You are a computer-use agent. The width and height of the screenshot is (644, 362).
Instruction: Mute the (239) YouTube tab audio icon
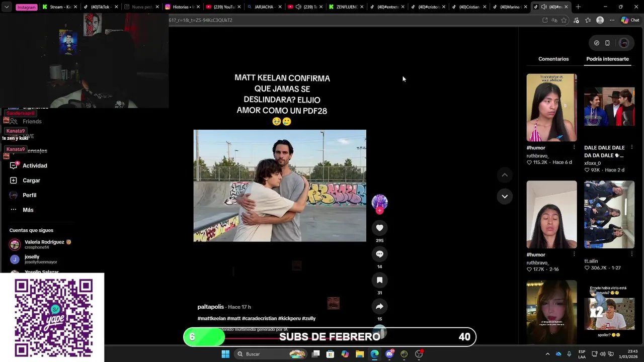tap(298, 7)
